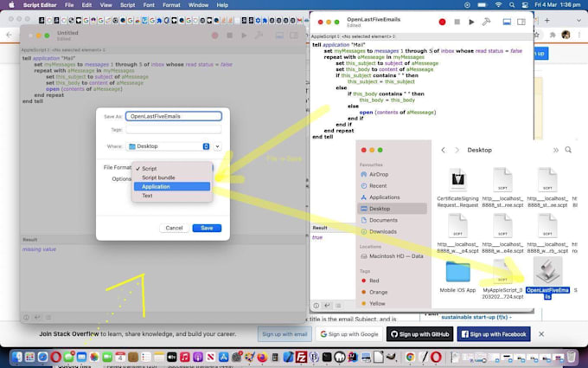This screenshot has width=588, height=368.
Task: Click the Save As filename field
Action: [174, 116]
